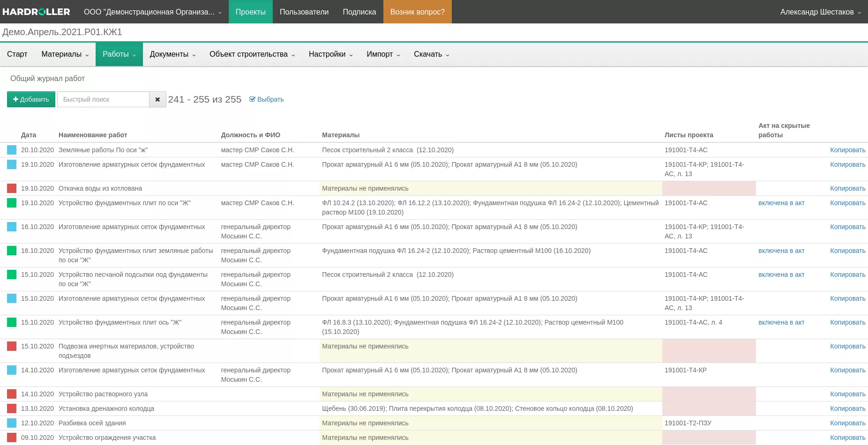Click the red marker beside Установка дренажного колодца
The width and height of the screenshot is (868, 445).
click(x=12, y=408)
